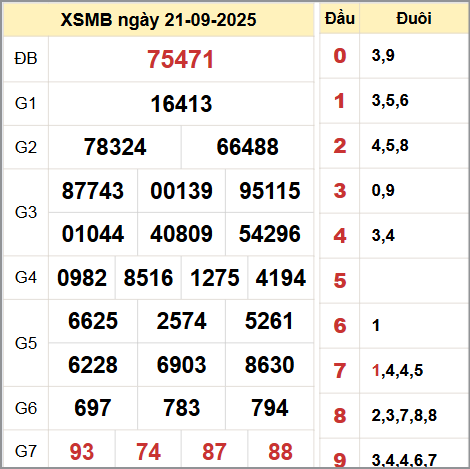Image resolution: width=470 pixels, height=469 pixels.
Task: Click G2 number 66488
Action: point(247,147)
